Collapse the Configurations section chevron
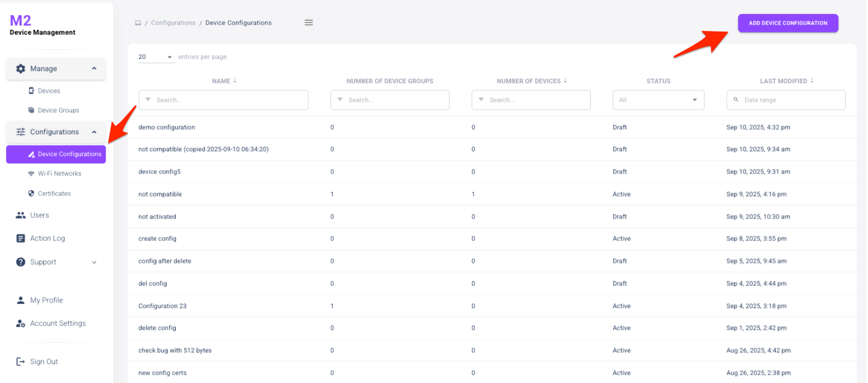 point(94,132)
